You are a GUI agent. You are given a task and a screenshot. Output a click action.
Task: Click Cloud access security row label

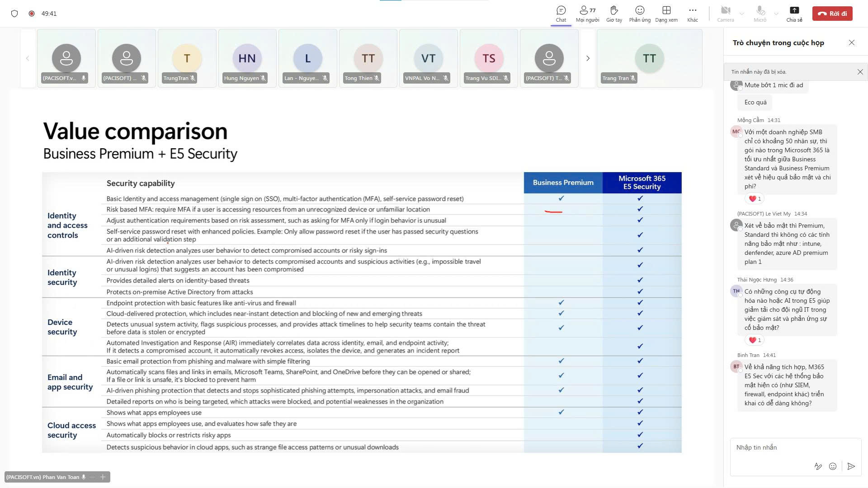coord(71,430)
